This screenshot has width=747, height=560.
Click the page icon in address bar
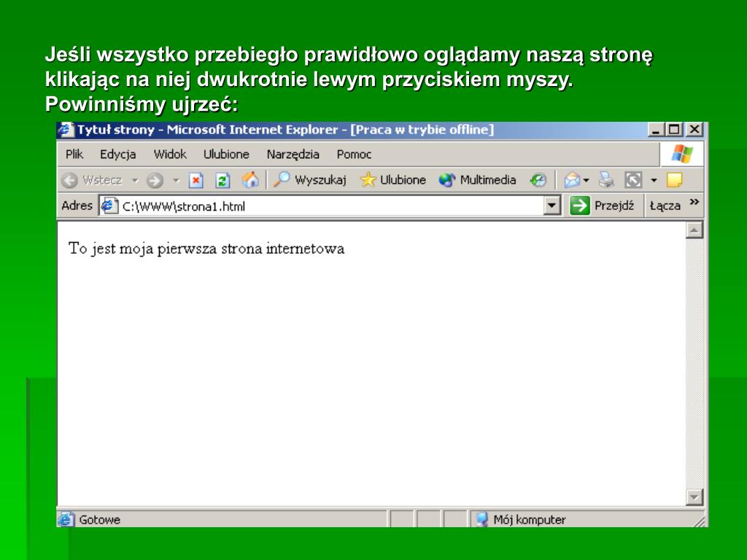tap(109, 206)
